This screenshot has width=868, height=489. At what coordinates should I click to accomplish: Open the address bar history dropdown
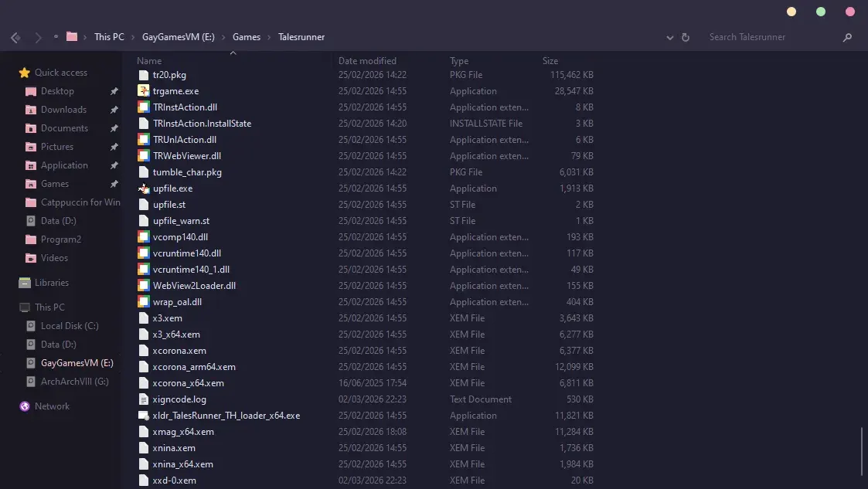669,37
